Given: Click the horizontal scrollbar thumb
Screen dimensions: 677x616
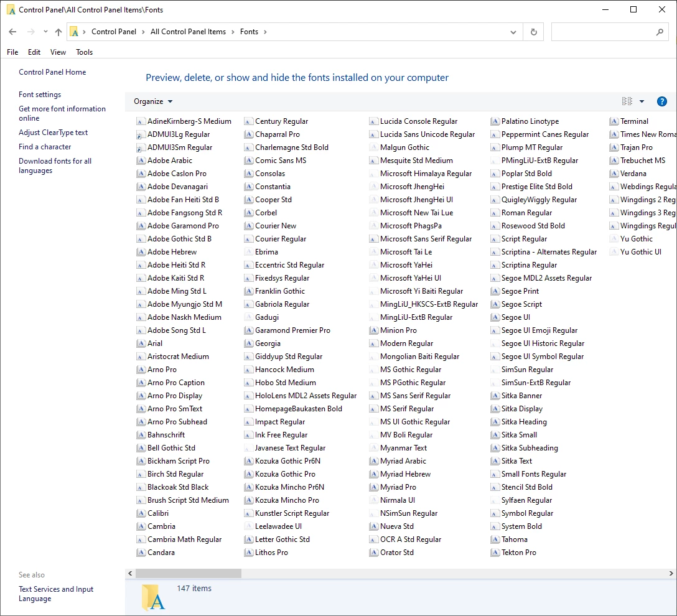Looking at the screenshot, I should pos(189,573).
